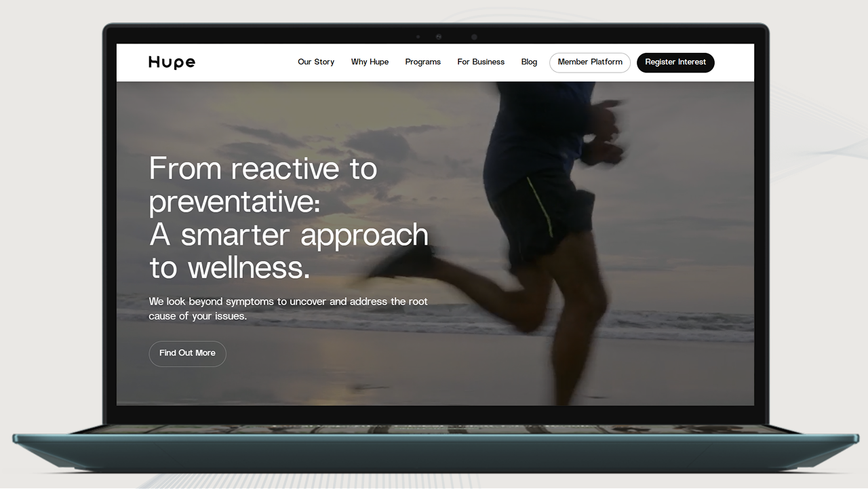868x489 pixels.
Task: Open the Programs menu item
Action: pyautogui.click(x=422, y=62)
